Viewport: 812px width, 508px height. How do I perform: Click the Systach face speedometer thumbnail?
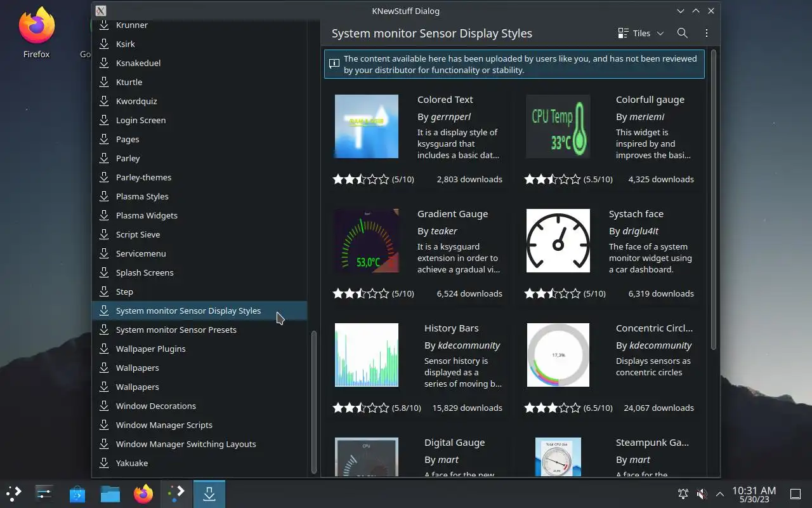tap(558, 241)
